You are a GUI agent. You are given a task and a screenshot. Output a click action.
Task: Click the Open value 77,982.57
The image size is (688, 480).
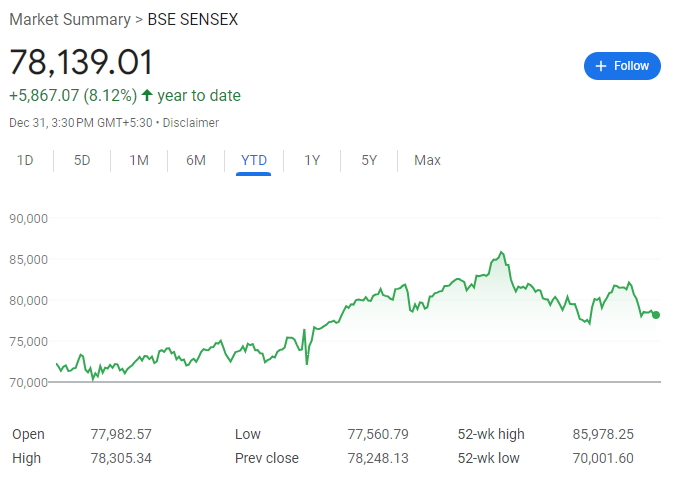pos(121,434)
